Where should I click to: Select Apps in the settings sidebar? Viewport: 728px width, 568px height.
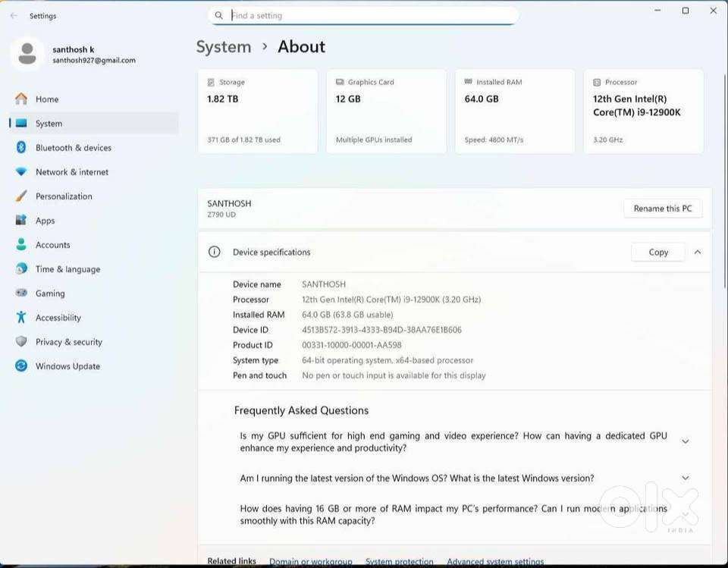45,221
